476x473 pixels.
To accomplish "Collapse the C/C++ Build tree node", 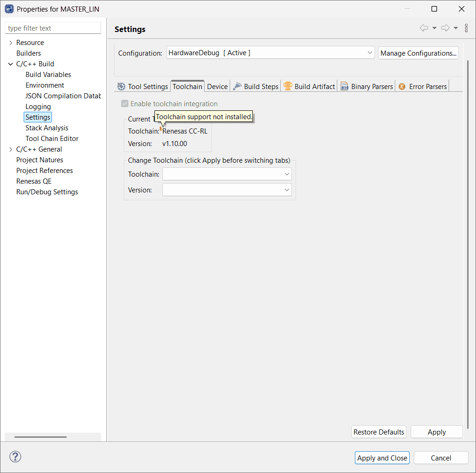I will click(x=11, y=64).
